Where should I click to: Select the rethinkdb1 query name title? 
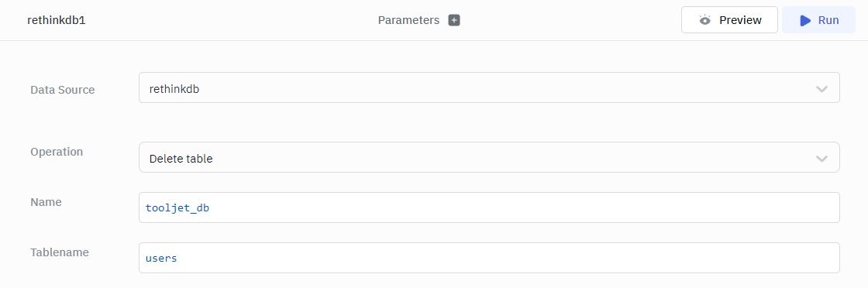click(x=57, y=20)
